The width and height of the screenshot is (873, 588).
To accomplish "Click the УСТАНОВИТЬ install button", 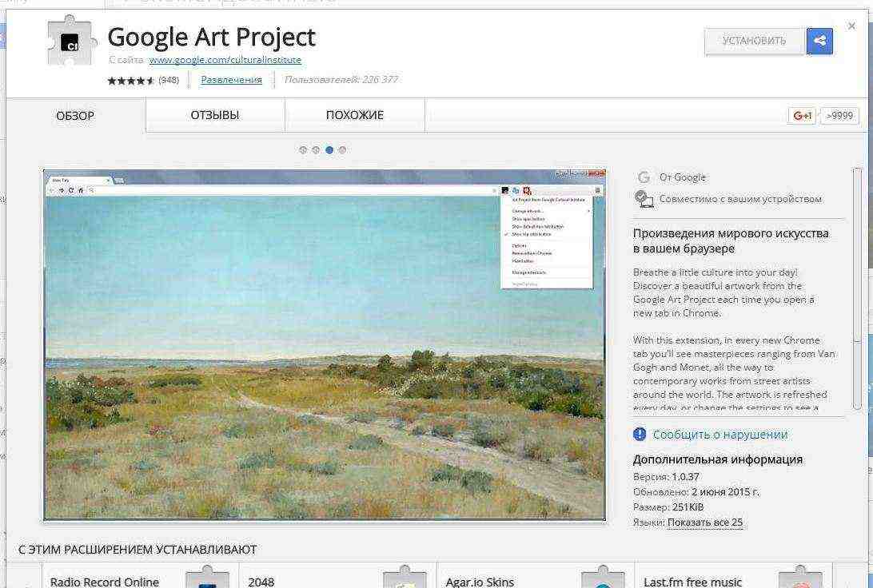I will [754, 41].
